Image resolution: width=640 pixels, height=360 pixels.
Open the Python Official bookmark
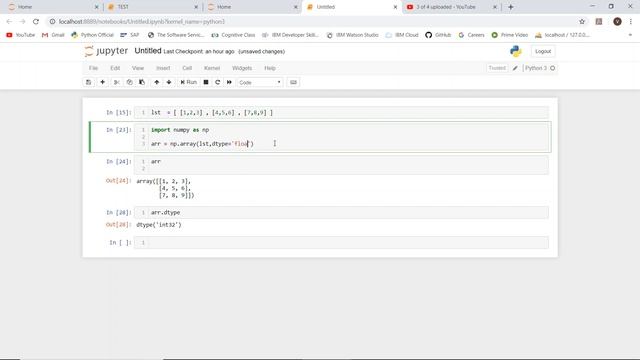pos(92,35)
